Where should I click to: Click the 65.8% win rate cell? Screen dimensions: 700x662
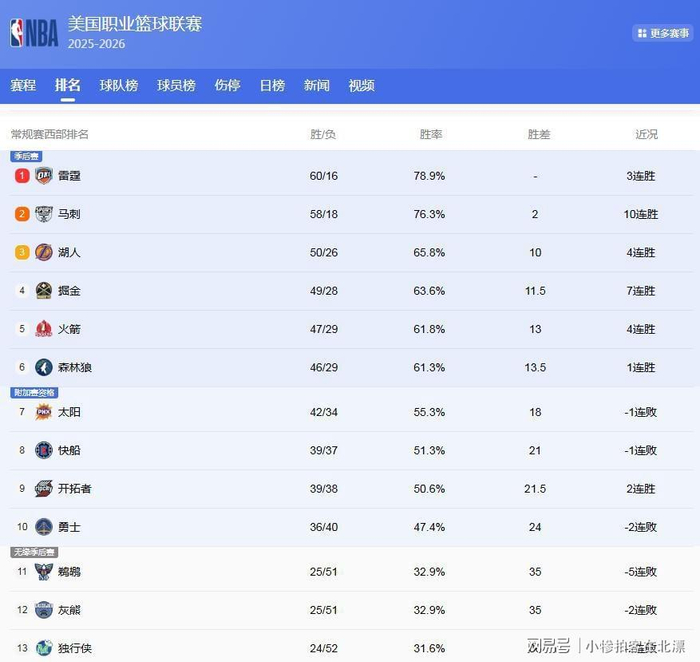(429, 253)
